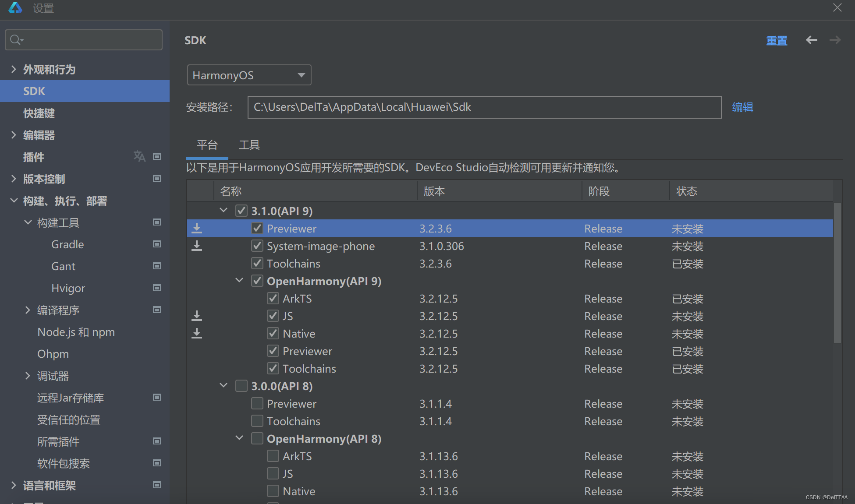Click the 编辑 link beside install path
The width and height of the screenshot is (855, 504).
pyautogui.click(x=742, y=107)
